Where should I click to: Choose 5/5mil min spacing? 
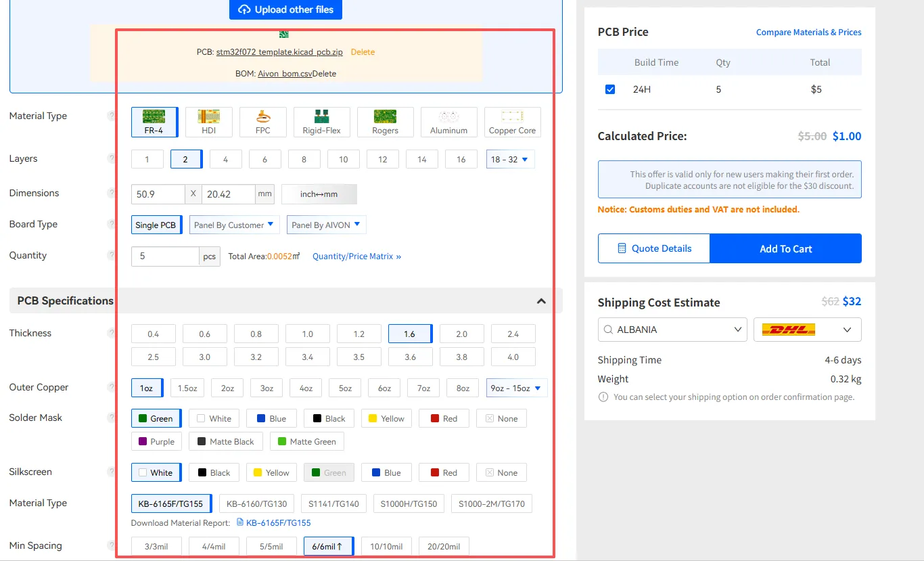coord(271,546)
